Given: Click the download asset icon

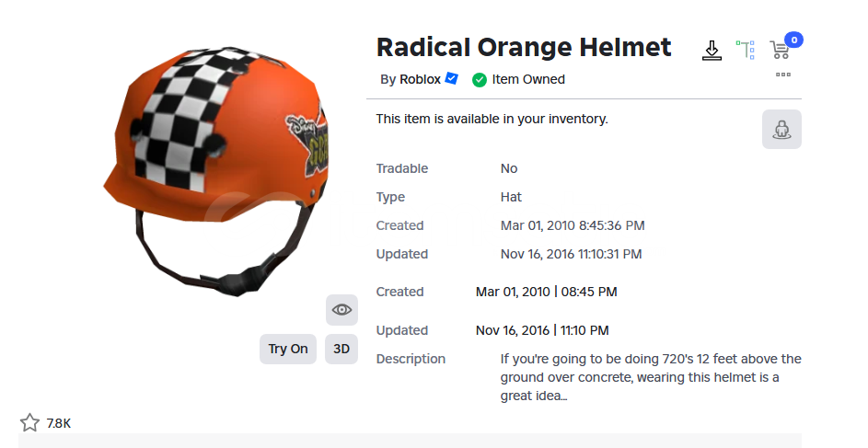Looking at the screenshot, I should tap(712, 51).
